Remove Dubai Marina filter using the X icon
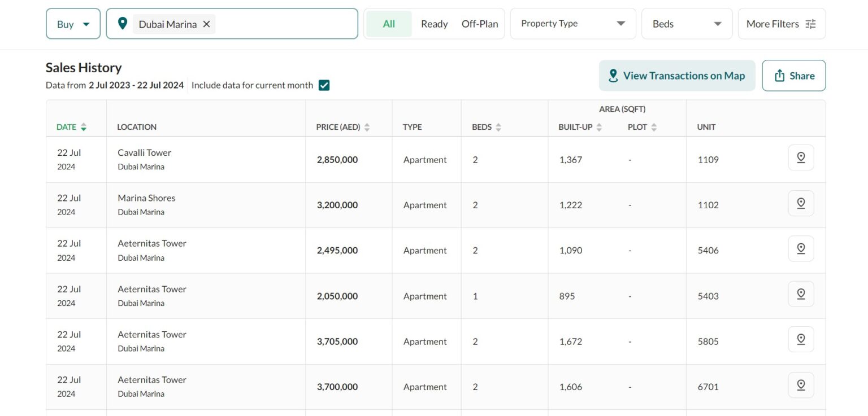The width and height of the screenshot is (868, 416). 207,24
